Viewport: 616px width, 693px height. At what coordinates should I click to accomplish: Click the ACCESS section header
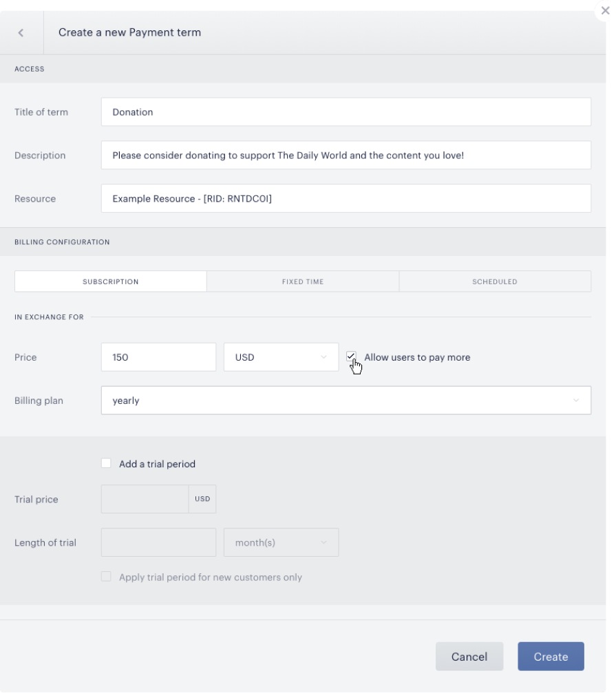(x=29, y=69)
